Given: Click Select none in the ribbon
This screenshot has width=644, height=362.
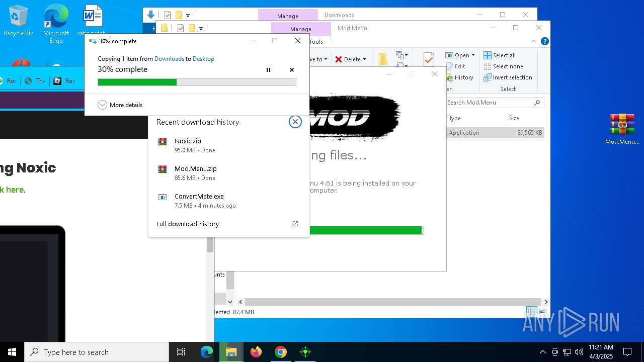Looking at the screenshot, I should 503,66.
